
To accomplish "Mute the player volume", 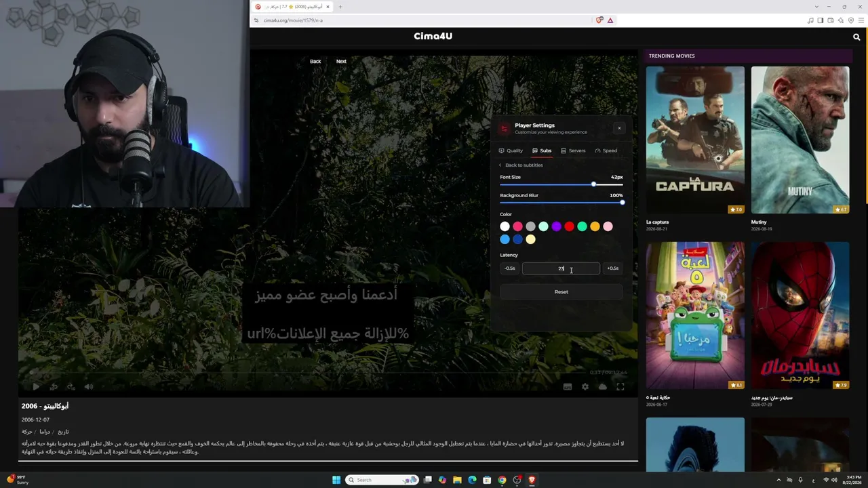I will pyautogui.click(x=89, y=387).
